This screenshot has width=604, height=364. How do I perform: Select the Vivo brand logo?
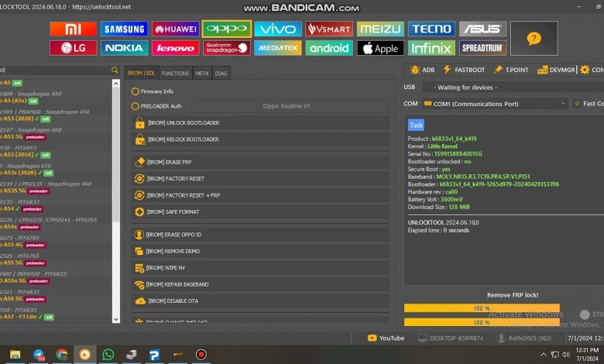coord(278,29)
